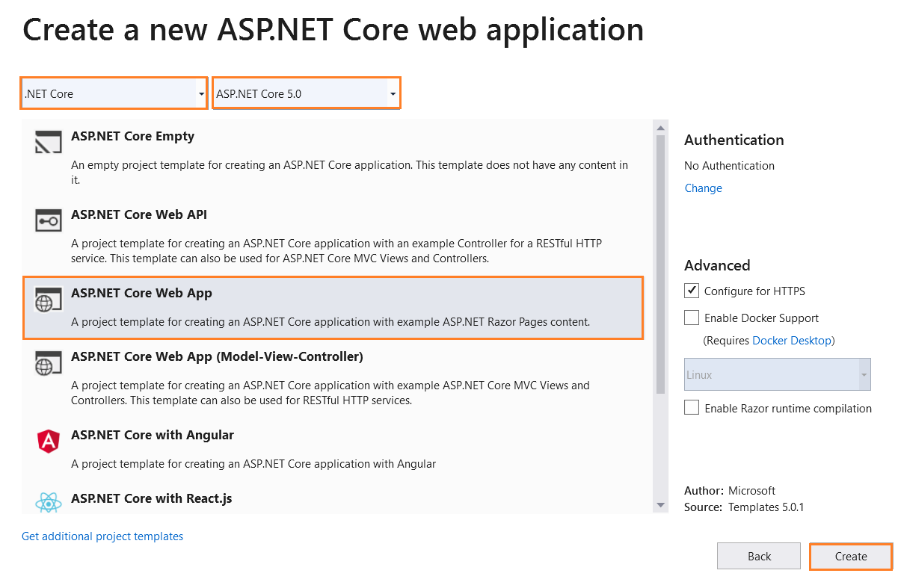
Task: Open the Linux OS dropdown
Action: pos(778,375)
